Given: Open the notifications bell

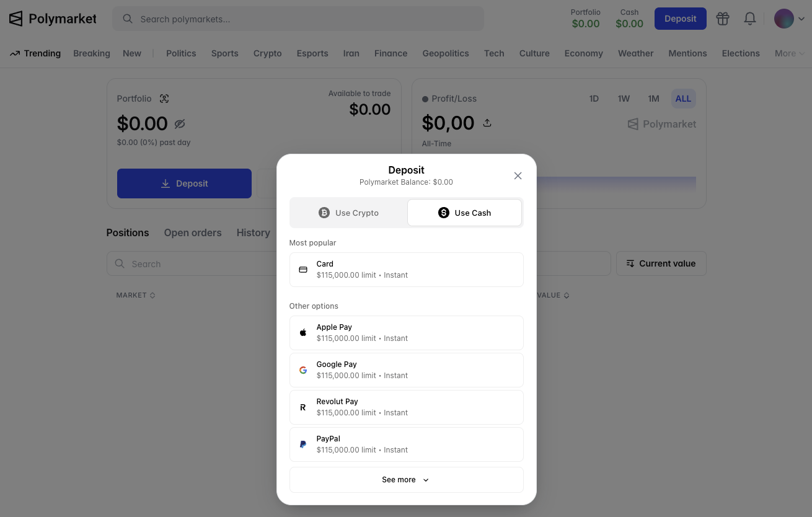Looking at the screenshot, I should pyautogui.click(x=749, y=19).
